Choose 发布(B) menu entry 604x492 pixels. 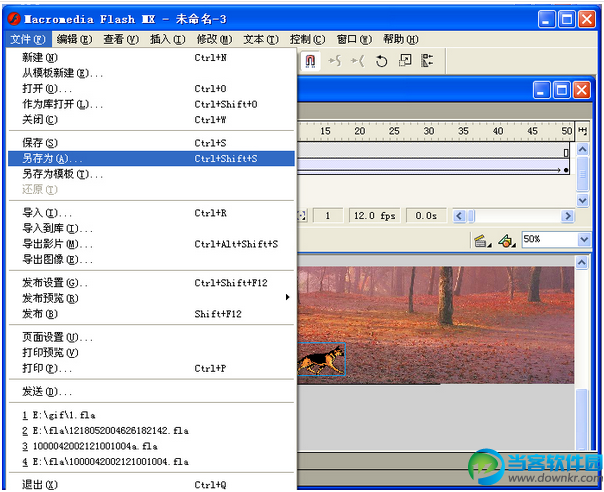coord(151,314)
